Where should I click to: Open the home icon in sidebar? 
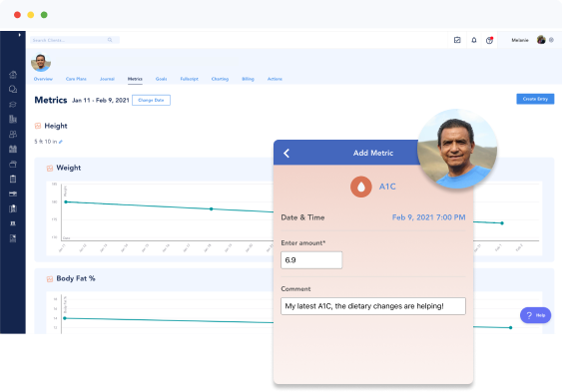(x=13, y=75)
